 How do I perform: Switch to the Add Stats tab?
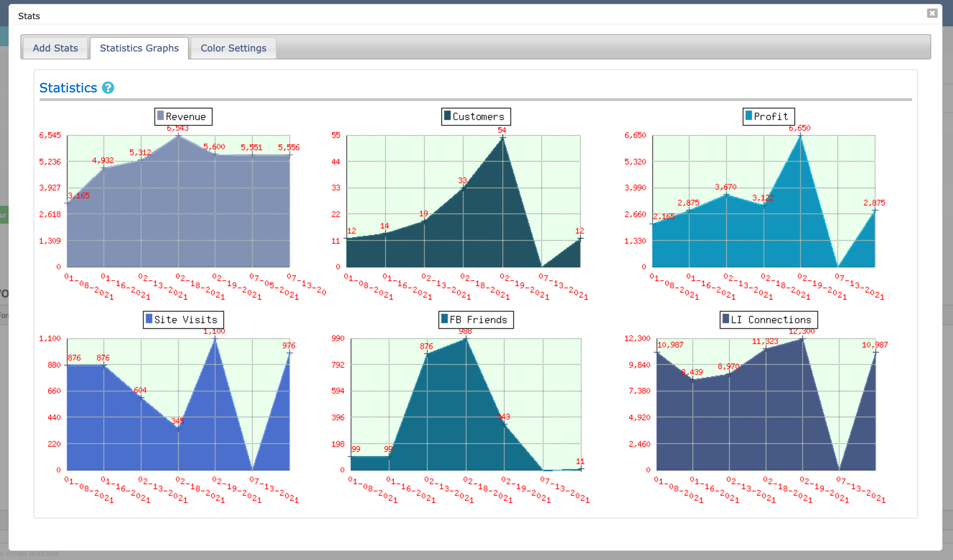(55, 48)
